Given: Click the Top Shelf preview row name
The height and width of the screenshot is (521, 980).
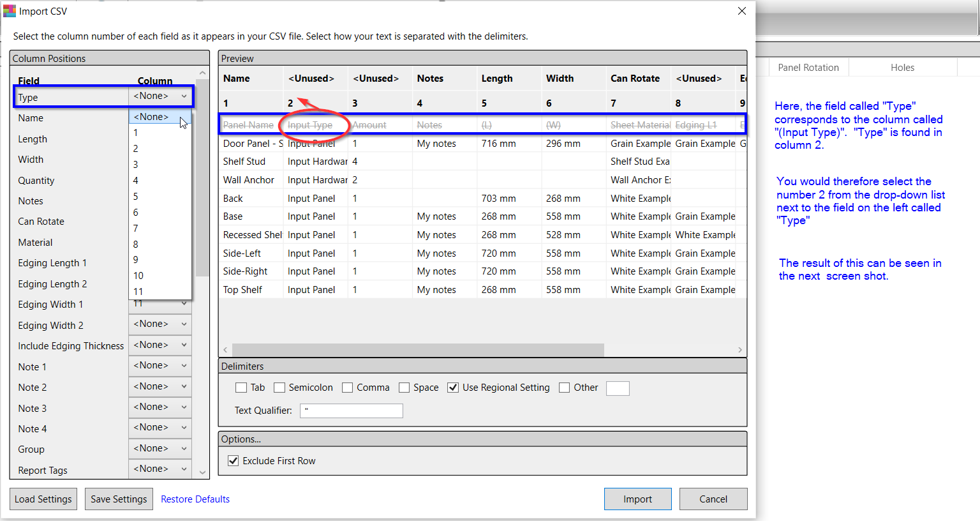Looking at the screenshot, I should click(x=242, y=290).
